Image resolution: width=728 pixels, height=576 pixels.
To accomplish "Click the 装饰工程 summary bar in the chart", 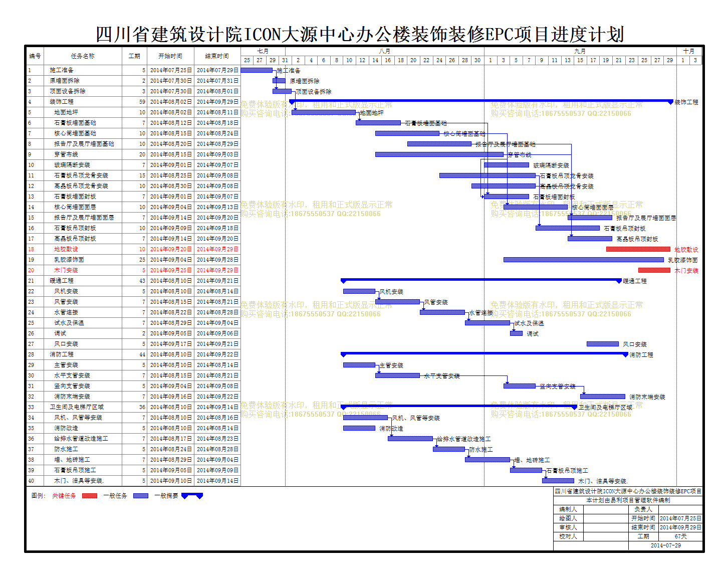I will pyautogui.click(x=481, y=101).
